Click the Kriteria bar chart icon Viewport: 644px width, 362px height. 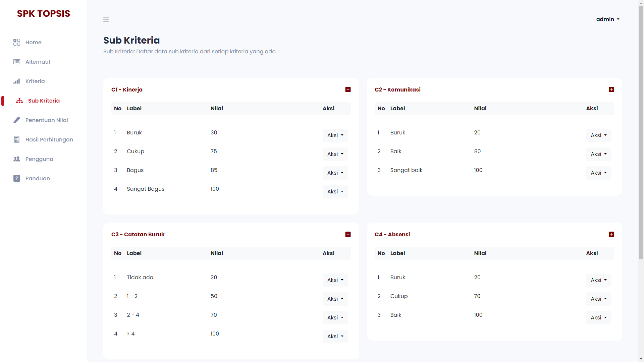click(x=17, y=81)
